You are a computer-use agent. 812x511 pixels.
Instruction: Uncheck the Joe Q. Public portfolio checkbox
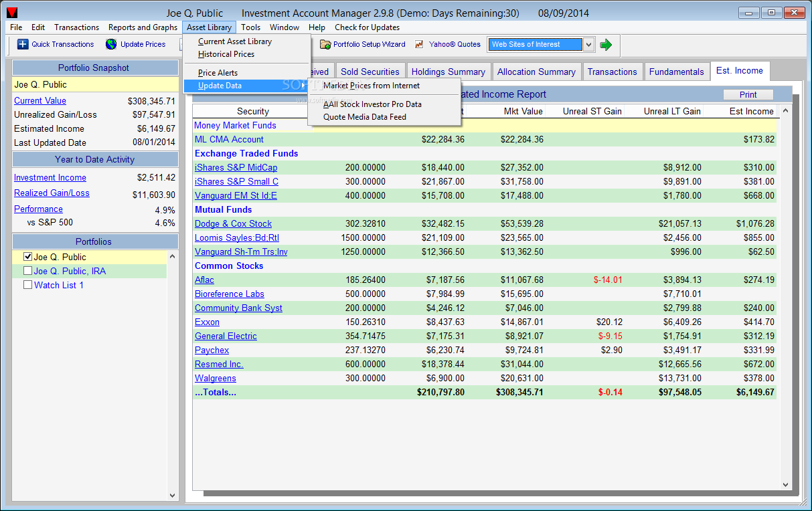tap(27, 257)
